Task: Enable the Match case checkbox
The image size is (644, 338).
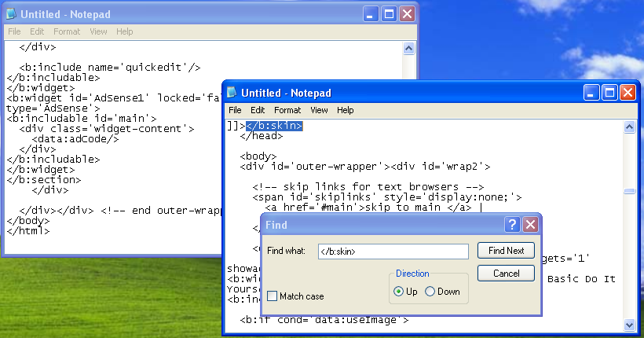Action: click(272, 296)
